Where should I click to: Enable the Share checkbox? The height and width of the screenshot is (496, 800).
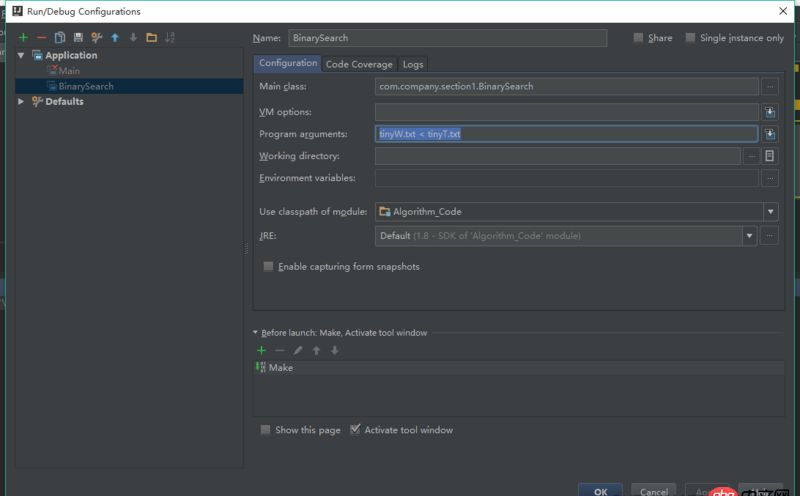pos(639,38)
